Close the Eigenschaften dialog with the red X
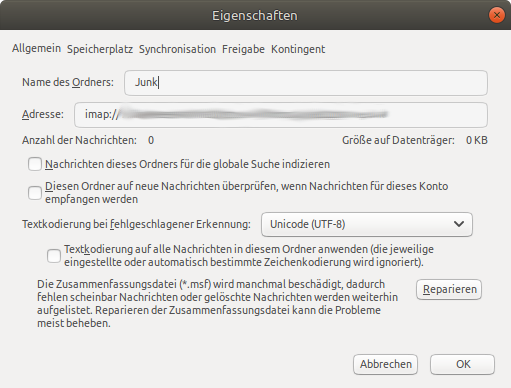Image resolution: width=511 pixels, height=388 pixels. [x=497, y=15]
